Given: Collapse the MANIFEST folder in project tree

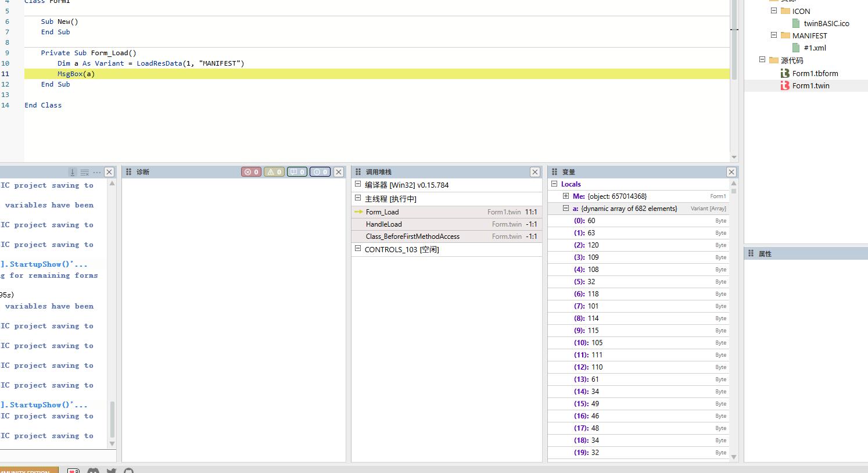Looking at the screenshot, I should [x=774, y=35].
